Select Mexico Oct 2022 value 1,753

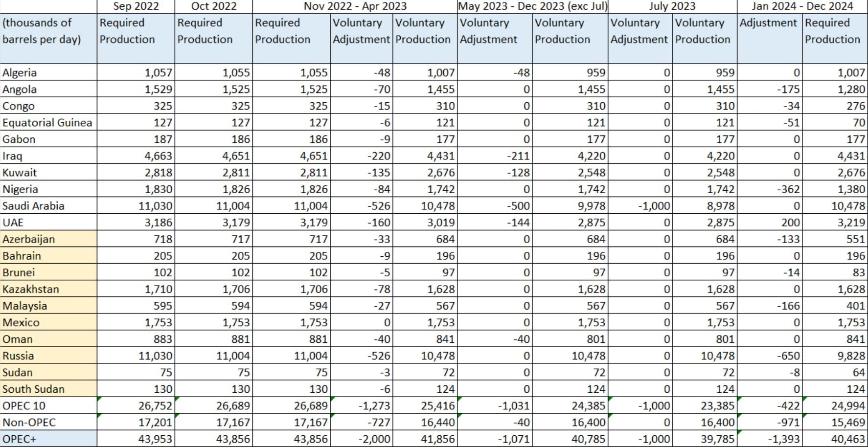pos(213,322)
